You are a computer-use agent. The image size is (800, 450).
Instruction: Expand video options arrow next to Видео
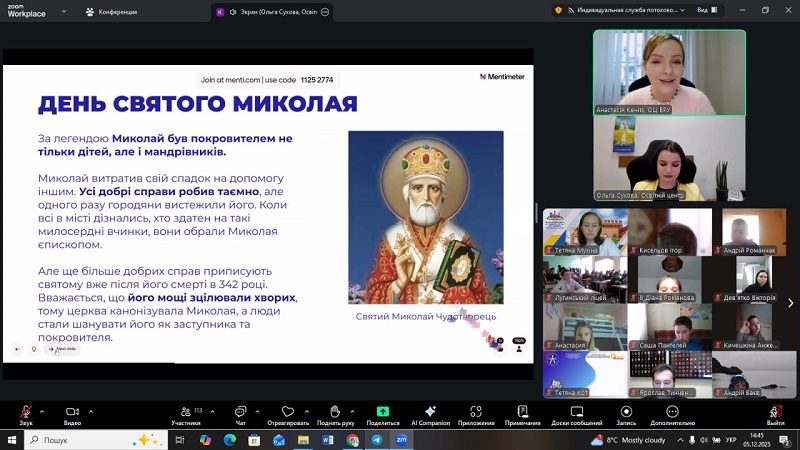pos(91,410)
